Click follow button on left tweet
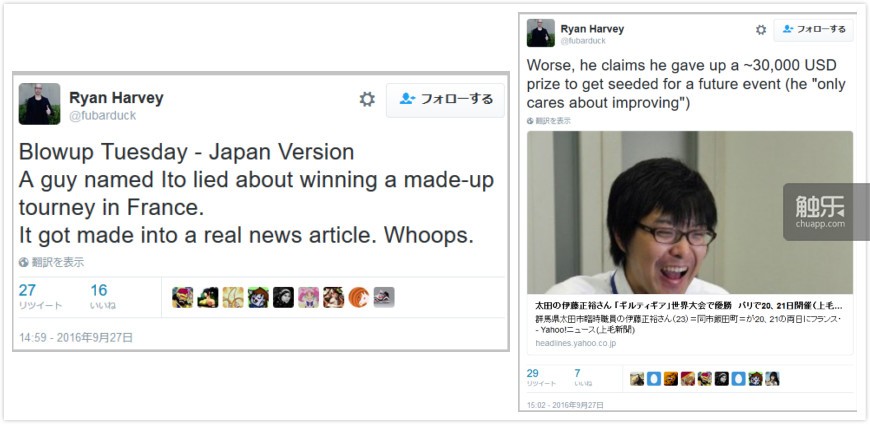The image size is (870, 424). point(446,100)
